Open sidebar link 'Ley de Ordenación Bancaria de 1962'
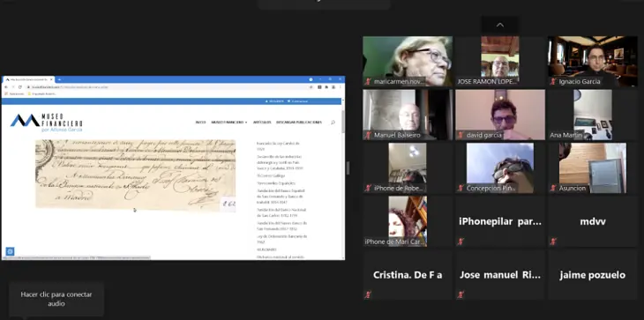The width and height of the screenshot is (644, 320). point(281,239)
